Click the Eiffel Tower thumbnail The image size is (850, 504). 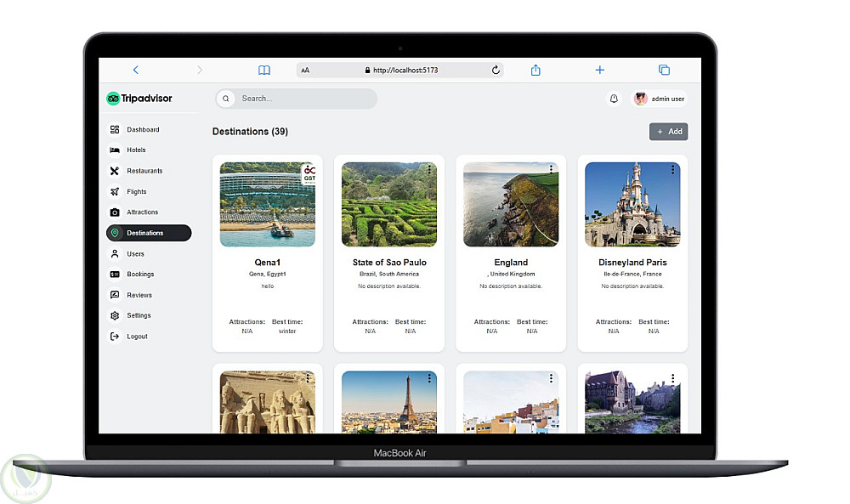388,402
